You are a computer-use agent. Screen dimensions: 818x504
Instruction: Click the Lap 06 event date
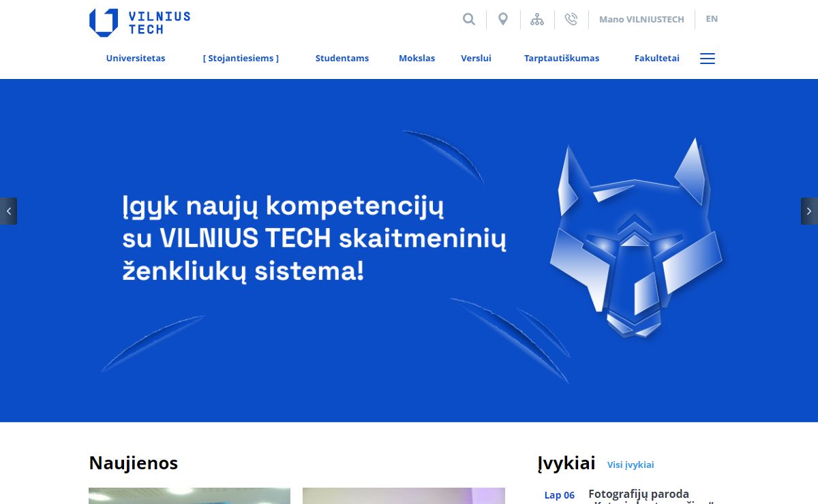tap(560, 495)
